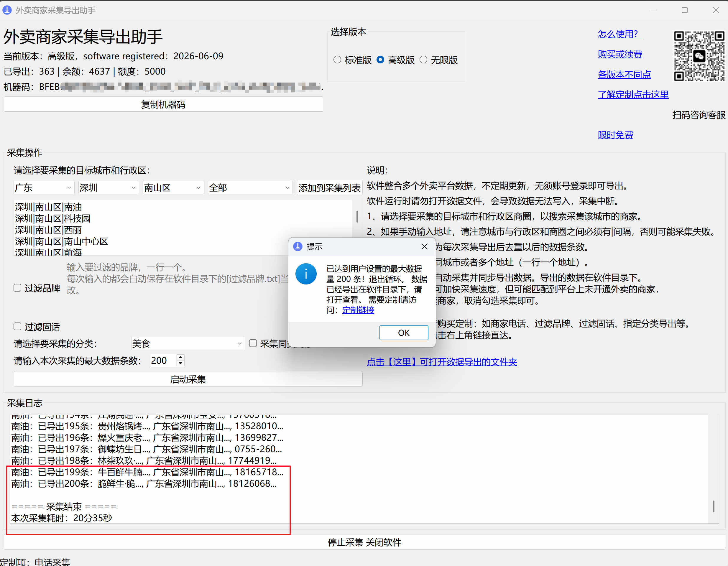Screen dimensions: 728x566
Task: Select 深圳|南山区|南油 list row
Action: pos(48,207)
